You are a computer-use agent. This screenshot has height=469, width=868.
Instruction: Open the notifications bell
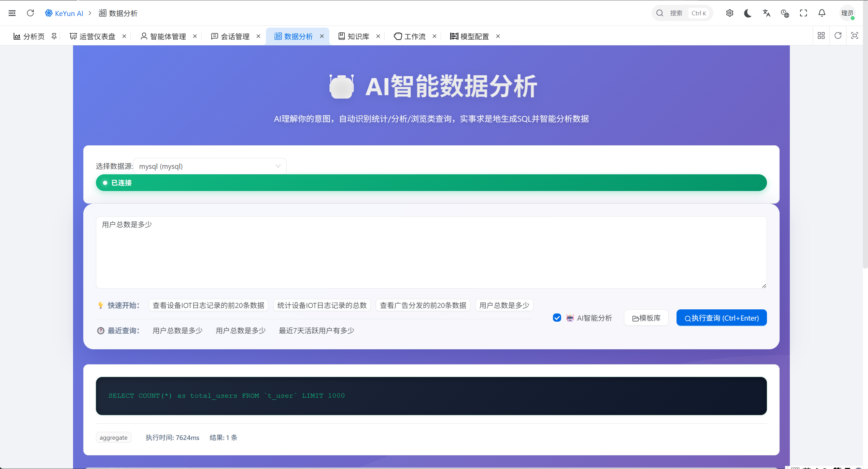822,13
